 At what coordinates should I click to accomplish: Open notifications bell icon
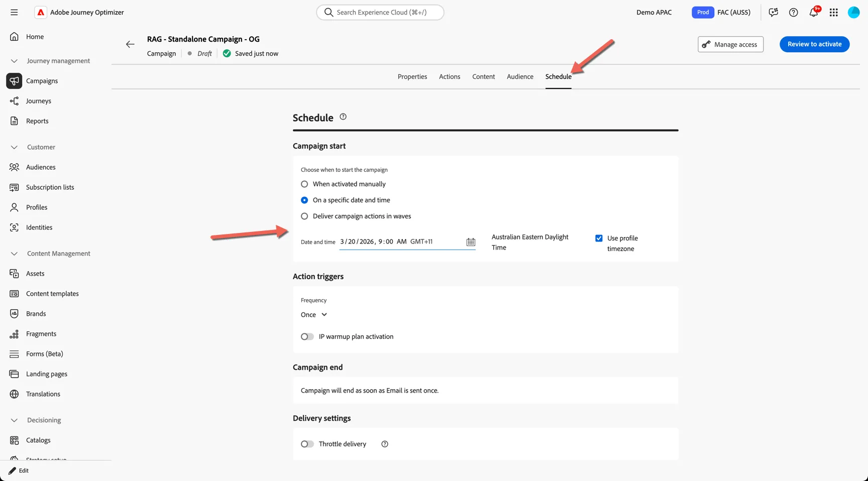pos(814,13)
